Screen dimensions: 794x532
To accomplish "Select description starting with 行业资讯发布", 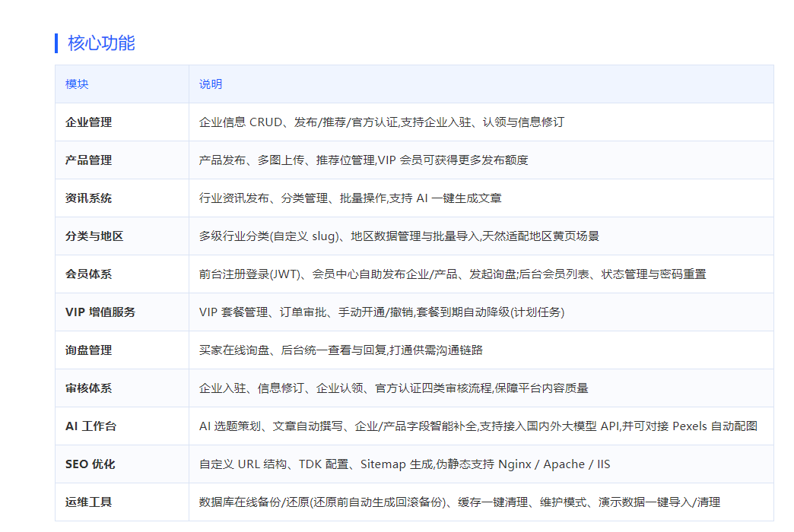I will [x=351, y=198].
